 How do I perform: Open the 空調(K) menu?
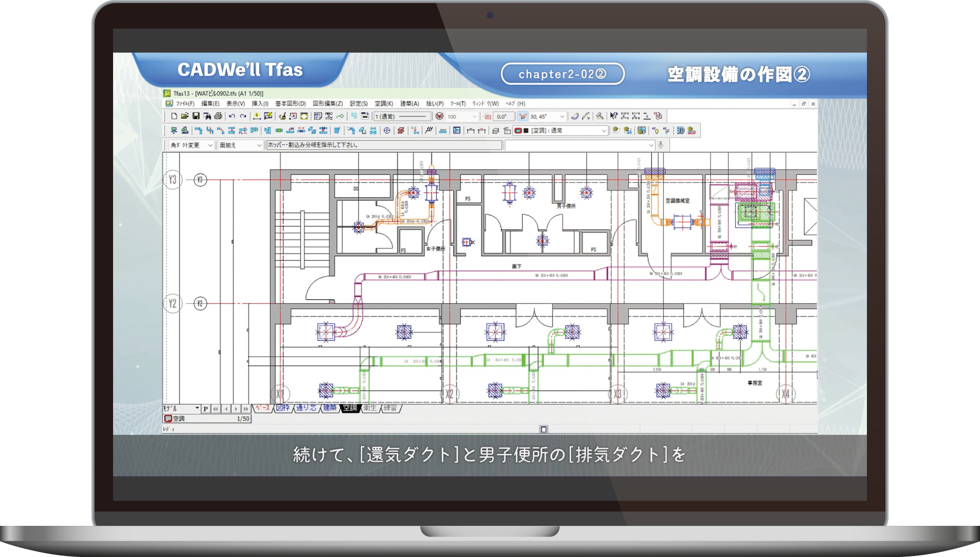(x=383, y=103)
